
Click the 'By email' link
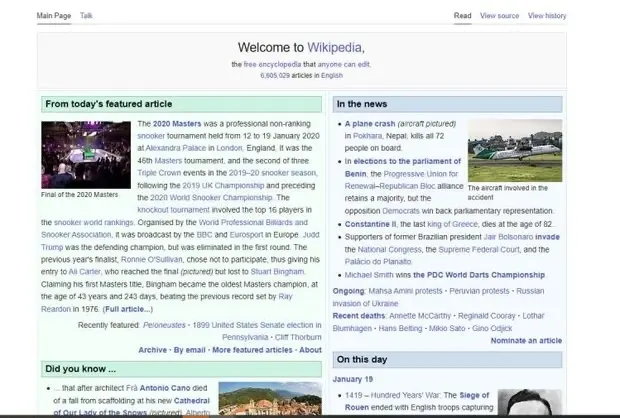pyautogui.click(x=188, y=350)
